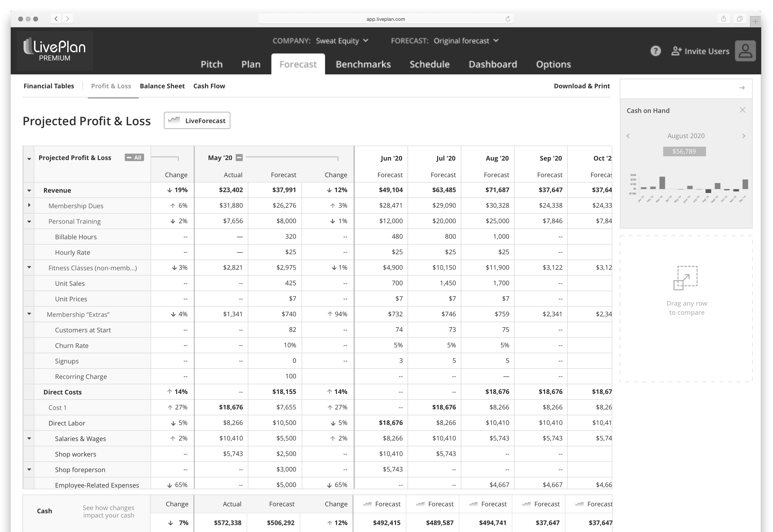Collapse the side panel with the right arrow

coord(742,88)
